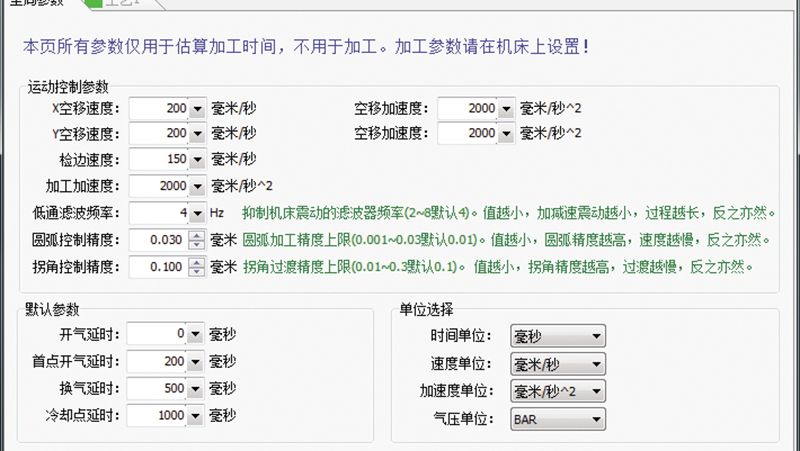
Task: Open the Y空移速度 dropdown arrow
Action: coord(198,134)
